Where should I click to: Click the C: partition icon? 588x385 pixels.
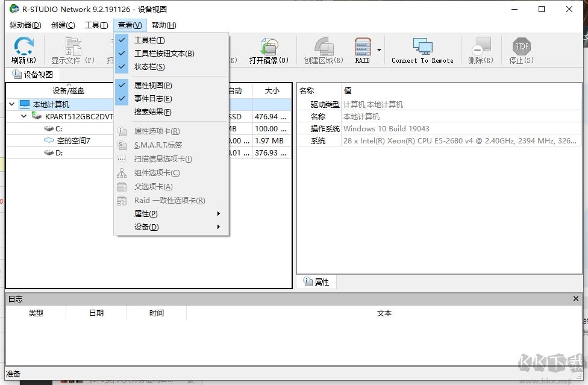tap(49, 128)
